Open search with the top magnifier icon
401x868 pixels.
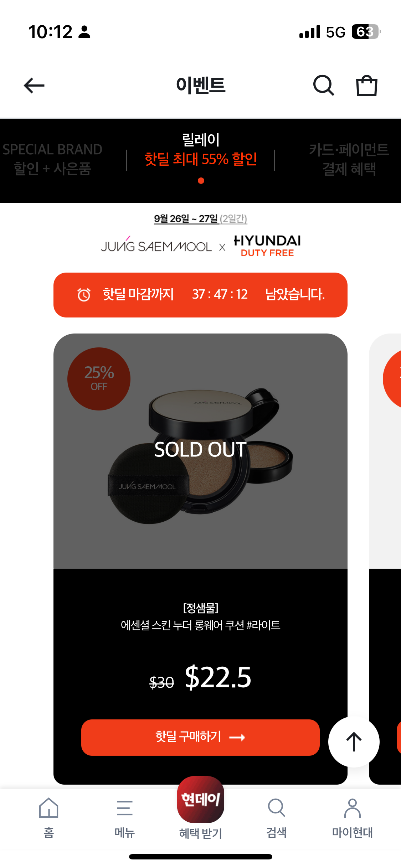point(324,86)
